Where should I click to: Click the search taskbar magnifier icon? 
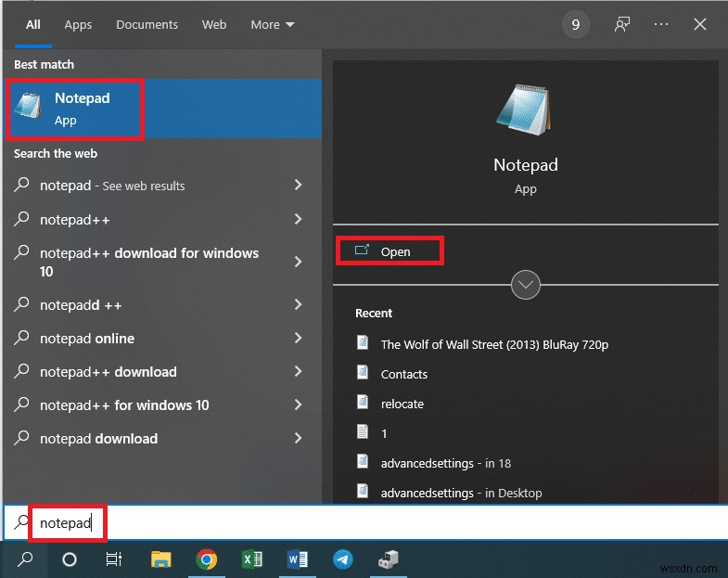(x=25, y=559)
